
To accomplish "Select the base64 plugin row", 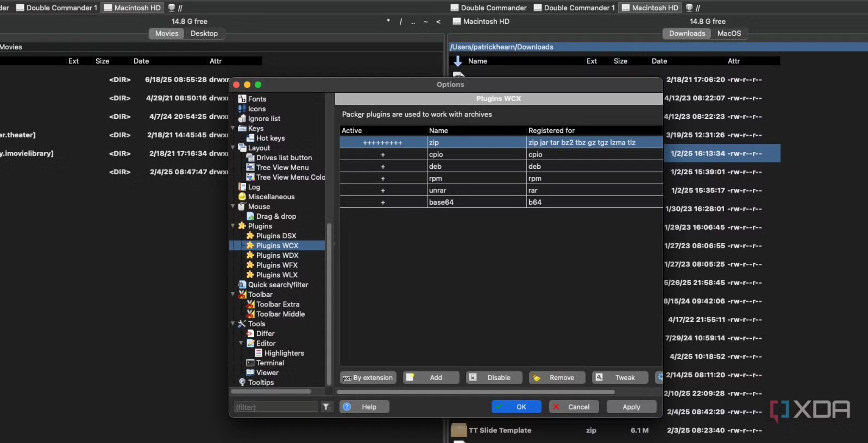I will (501, 202).
